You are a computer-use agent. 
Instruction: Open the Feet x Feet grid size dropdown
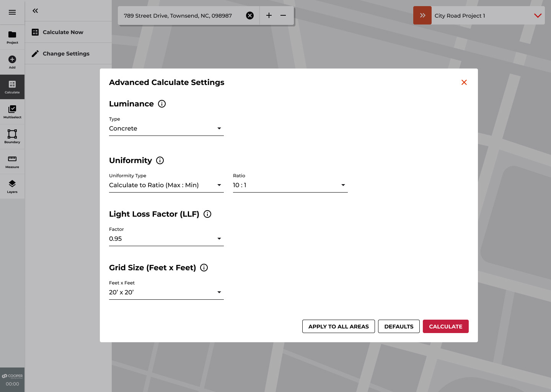[166, 292]
